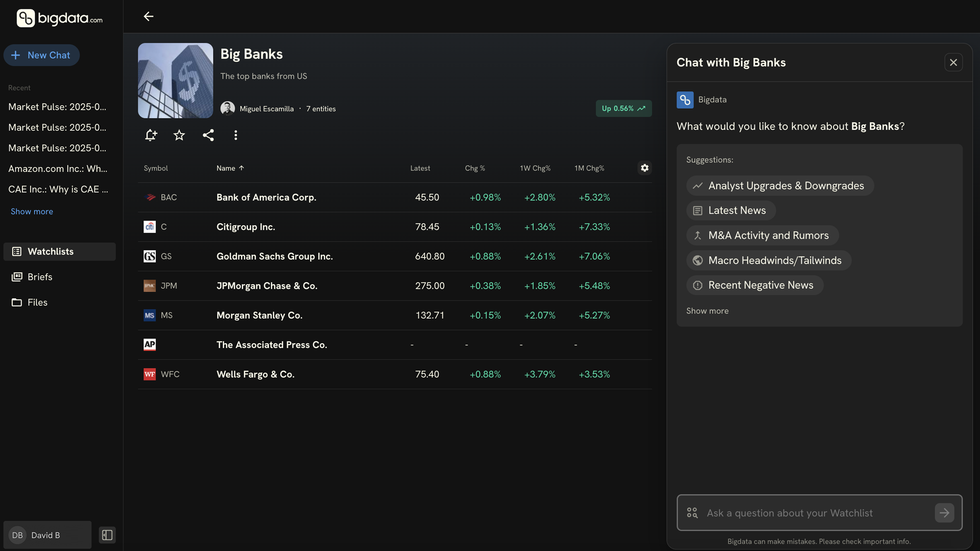Open JPMorgan Chase & Co. row
Viewport: 980px width, 551px height.
(x=395, y=286)
